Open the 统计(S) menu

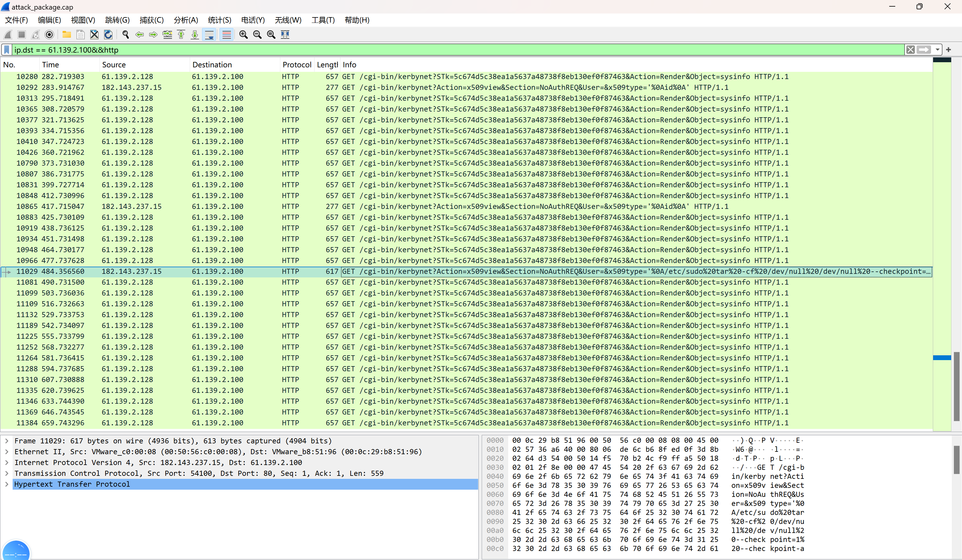click(220, 20)
